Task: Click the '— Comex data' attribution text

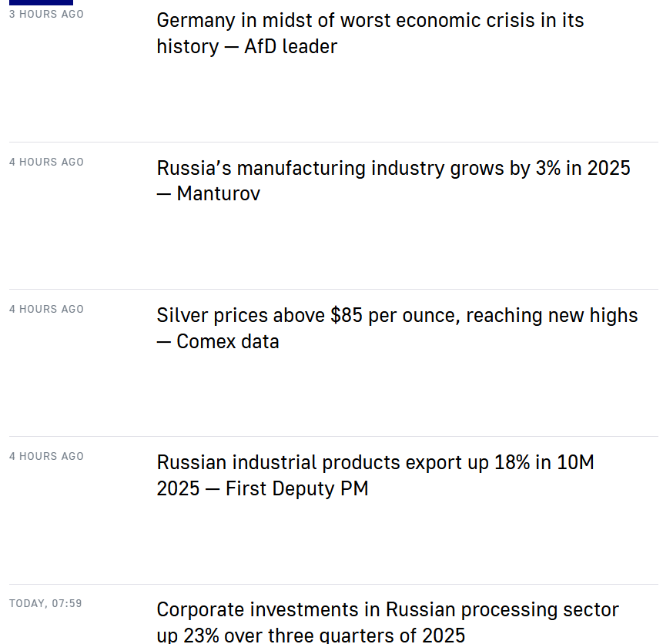Action: (218, 341)
